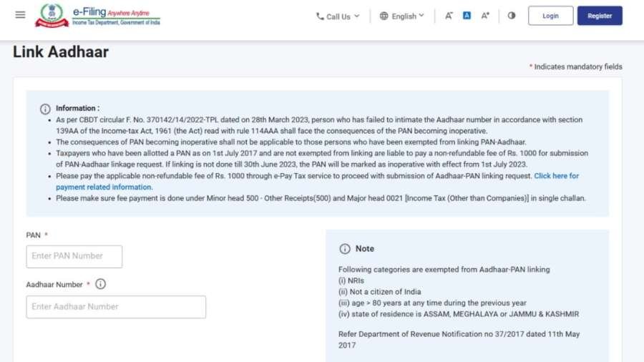Reset to default font size A

[467, 16]
